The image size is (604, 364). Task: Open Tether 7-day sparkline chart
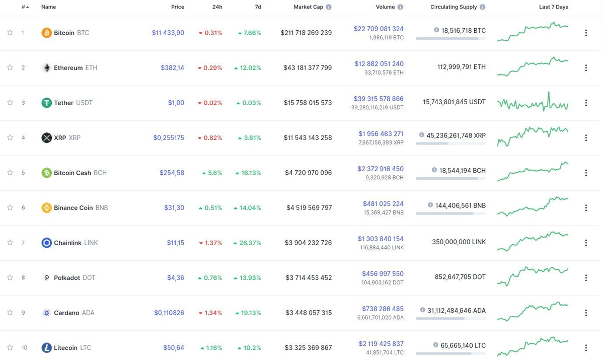click(533, 102)
